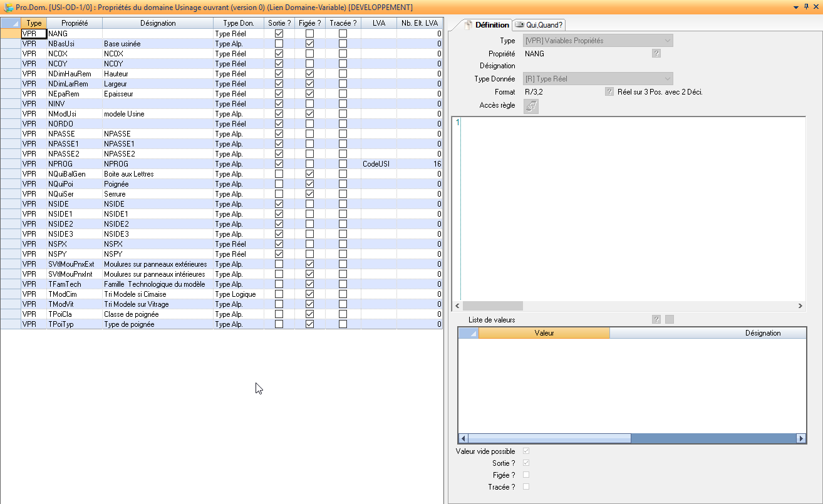Click the select-all corner of the properties grid
Screen dimensions: 823x504
click(x=11, y=23)
